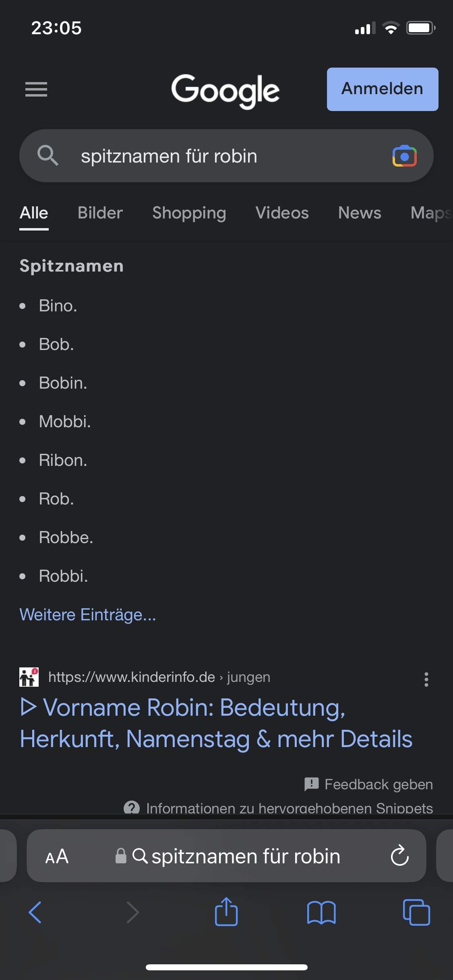Select the News tab
The height and width of the screenshot is (980, 453).
click(360, 213)
